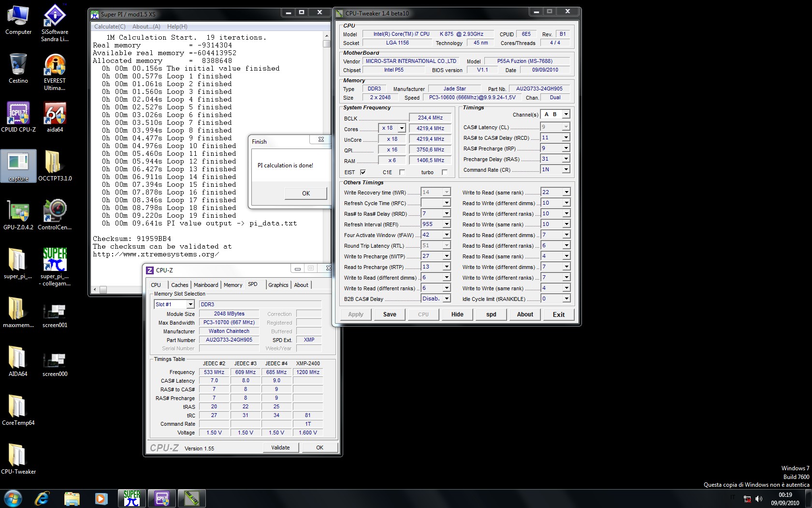Expand RAS# Precharge (tRP) dropdown
Viewport: 812px width, 508px height.
point(566,149)
